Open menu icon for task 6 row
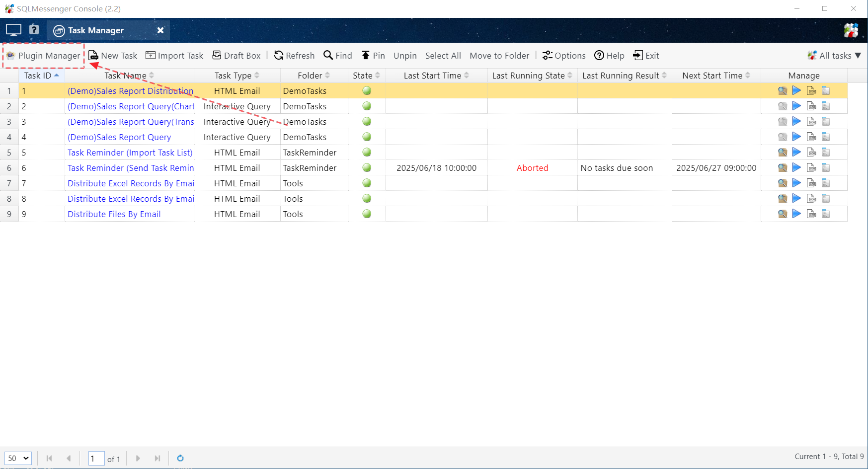Image resolution: width=868 pixels, height=469 pixels. pos(826,167)
